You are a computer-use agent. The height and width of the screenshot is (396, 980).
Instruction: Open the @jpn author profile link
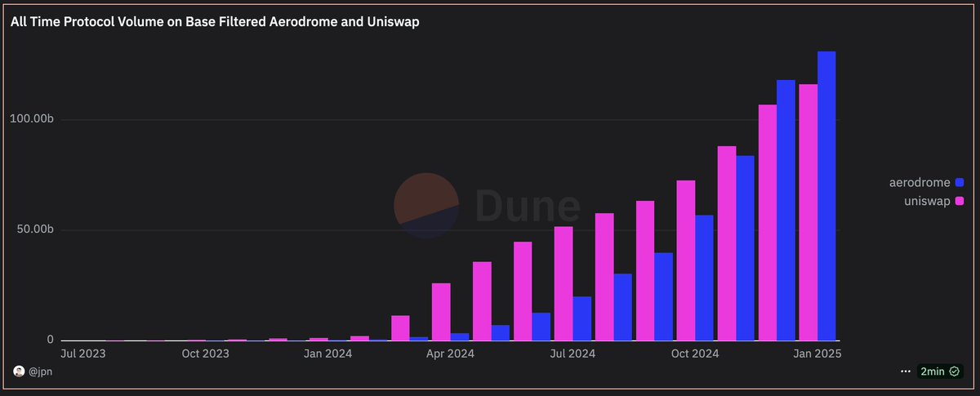click(x=41, y=372)
